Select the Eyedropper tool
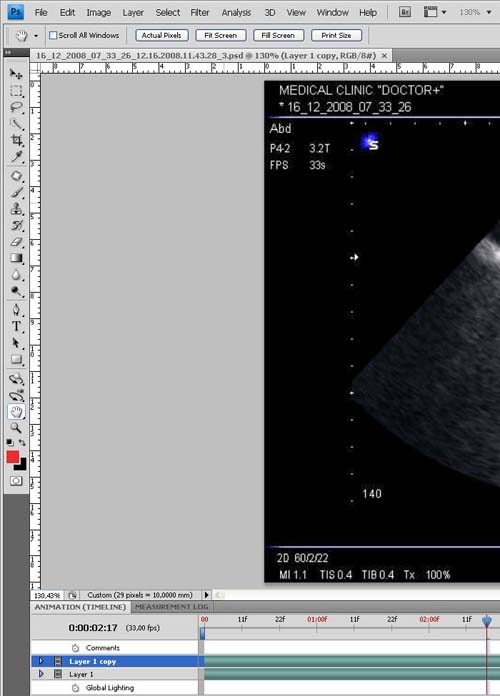This screenshot has width=500, height=696. (x=16, y=157)
